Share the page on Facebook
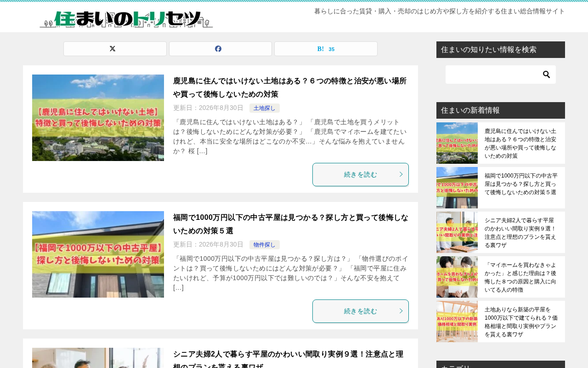 coord(220,49)
